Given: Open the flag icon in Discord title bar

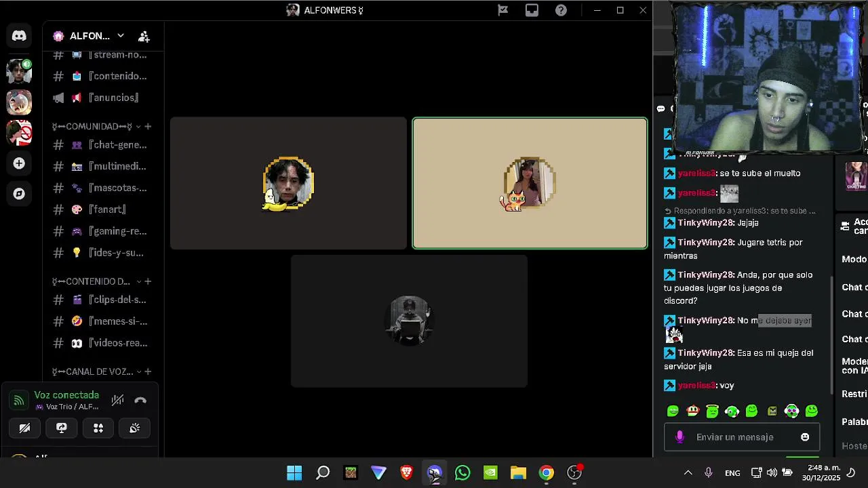Looking at the screenshot, I should click(502, 10).
